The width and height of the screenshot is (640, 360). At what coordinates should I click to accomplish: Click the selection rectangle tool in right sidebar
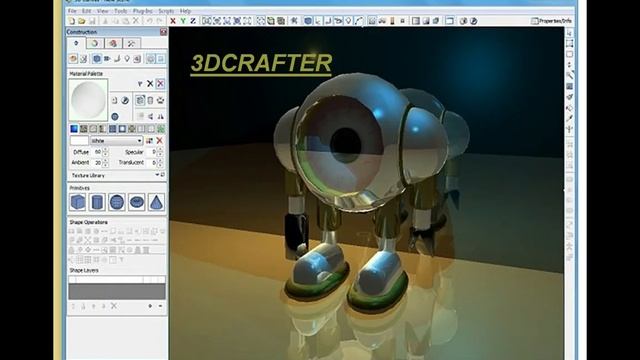coord(569,43)
